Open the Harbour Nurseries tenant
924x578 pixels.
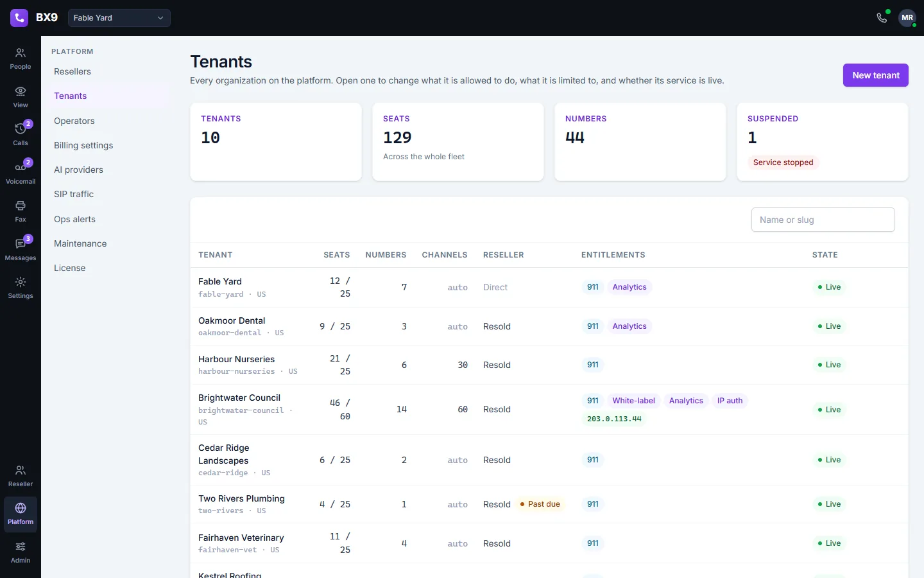pos(549,365)
